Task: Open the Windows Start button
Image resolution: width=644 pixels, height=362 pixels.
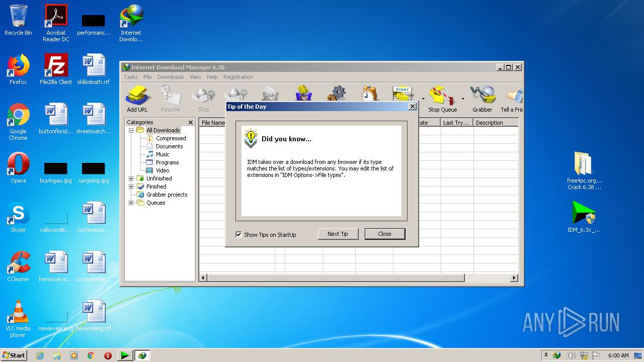Action: coord(14,355)
